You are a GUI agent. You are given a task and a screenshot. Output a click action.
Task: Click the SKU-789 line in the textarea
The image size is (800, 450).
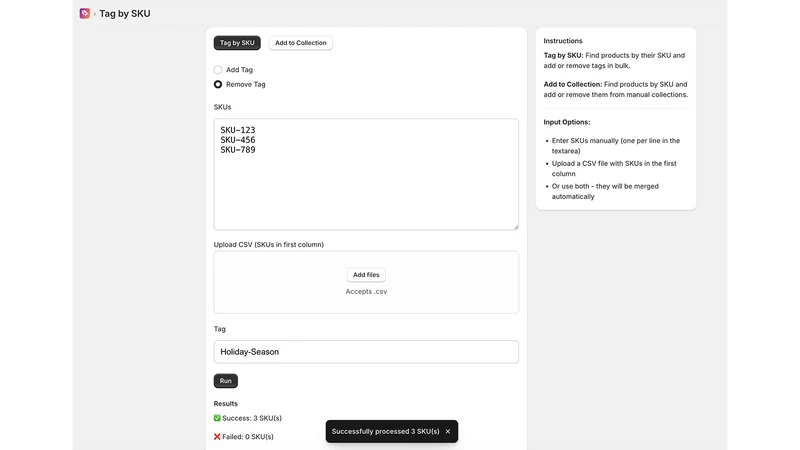[x=238, y=150]
